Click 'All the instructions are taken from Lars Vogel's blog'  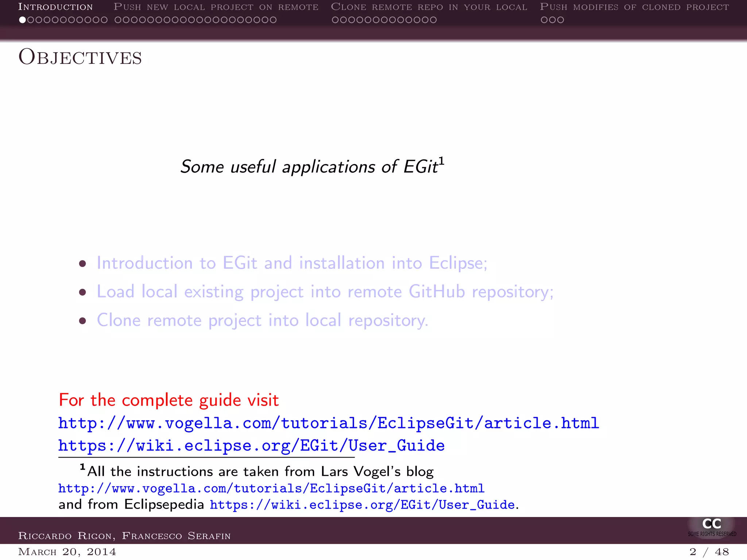click(260, 471)
